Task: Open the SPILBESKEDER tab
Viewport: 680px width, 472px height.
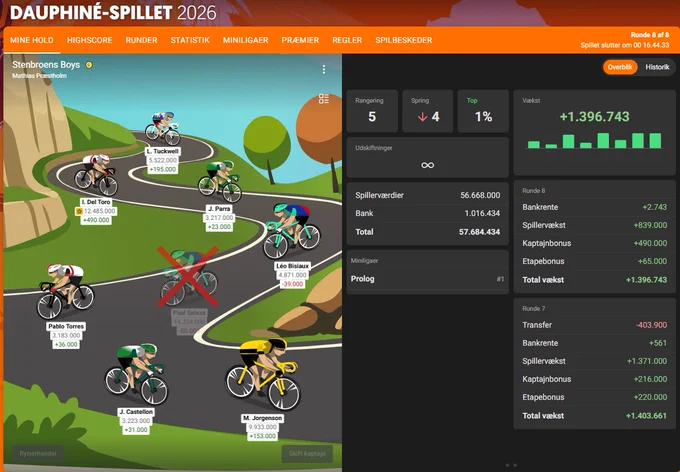Action: pyautogui.click(x=404, y=40)
